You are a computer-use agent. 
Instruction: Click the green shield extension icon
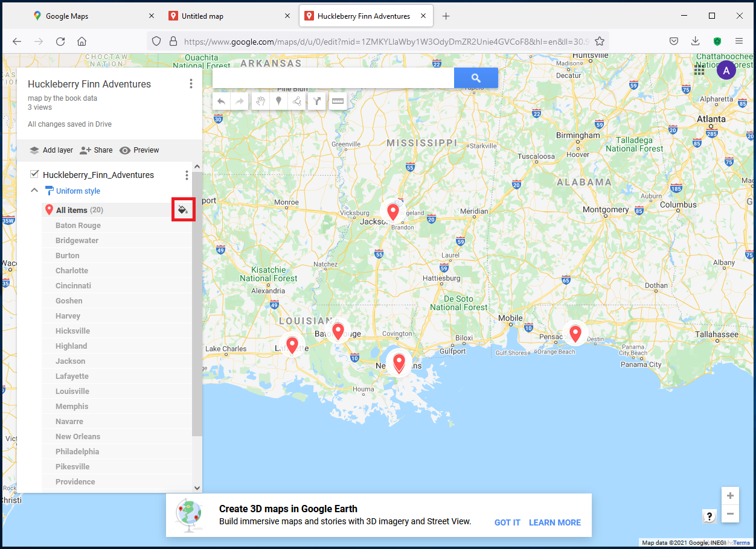[x=717, y=41]
